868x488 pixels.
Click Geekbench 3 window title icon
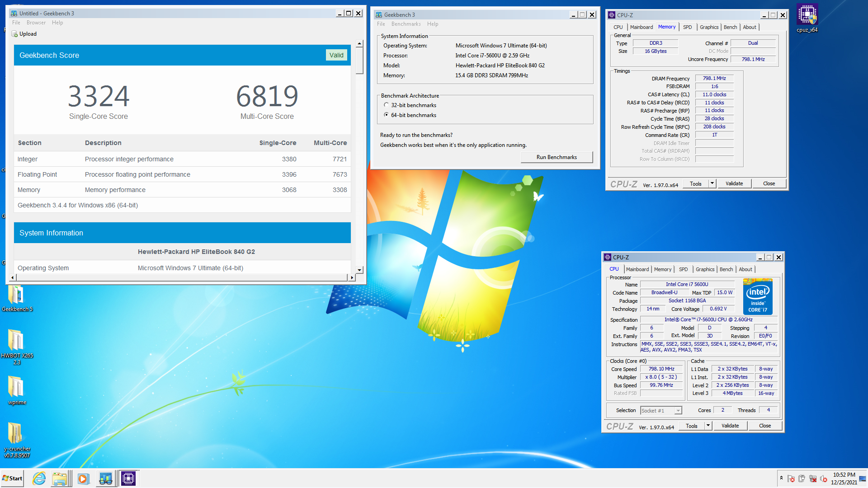pos(379,15)
